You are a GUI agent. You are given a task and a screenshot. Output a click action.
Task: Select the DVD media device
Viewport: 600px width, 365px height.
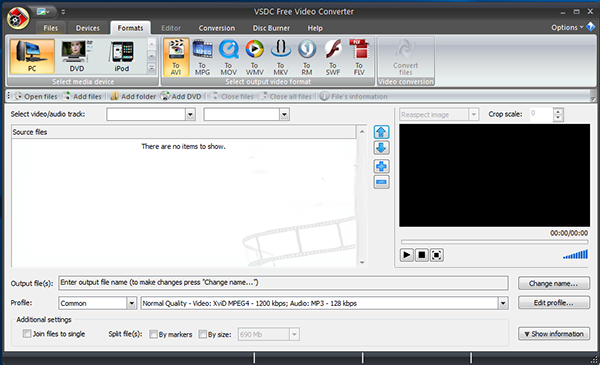point(77,56)
